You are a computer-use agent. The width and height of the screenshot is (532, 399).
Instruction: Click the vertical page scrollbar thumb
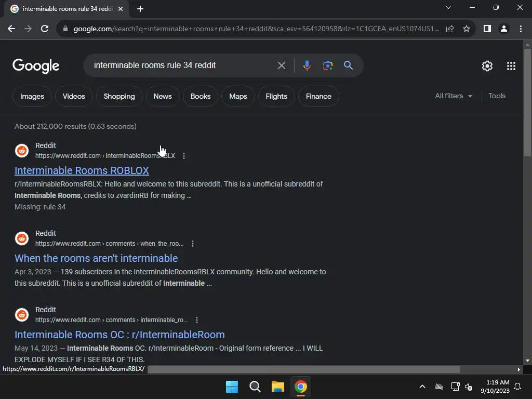(x=527, y=102)
